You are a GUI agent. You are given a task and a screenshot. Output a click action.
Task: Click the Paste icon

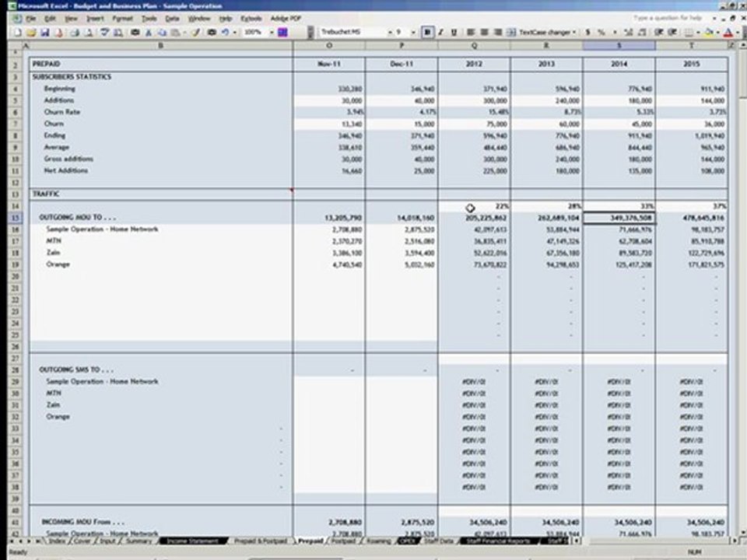tap(176, 33)
